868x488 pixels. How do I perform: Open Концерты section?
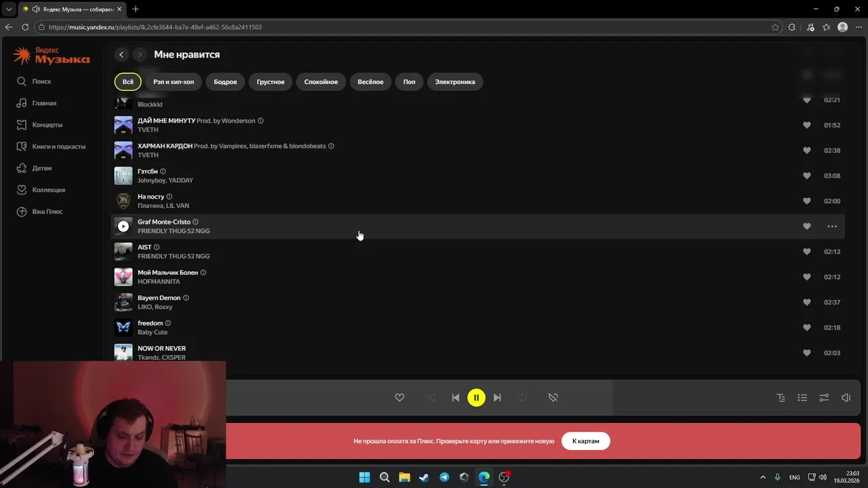[x=39, y=125]
